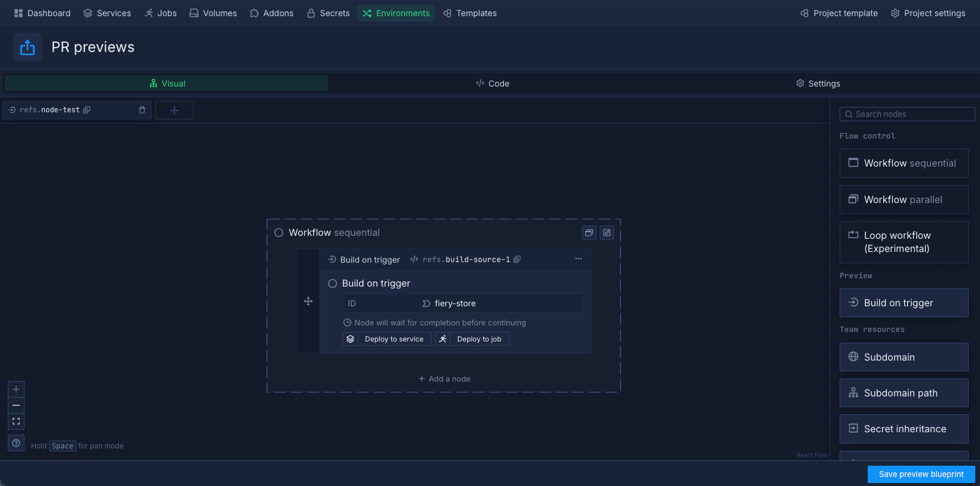Toggle the Workflow sequential circle selector

pyautogui.click(x=279, y=233)
